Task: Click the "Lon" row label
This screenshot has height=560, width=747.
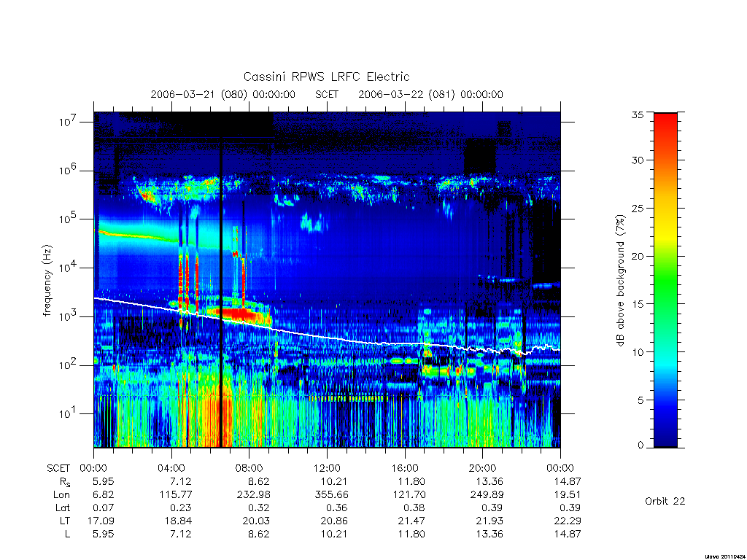Action: 61,495
